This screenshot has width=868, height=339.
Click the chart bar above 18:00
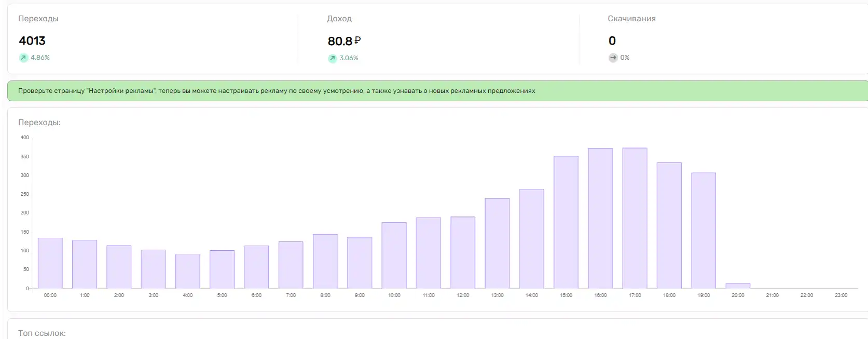(x=669, y=226)
